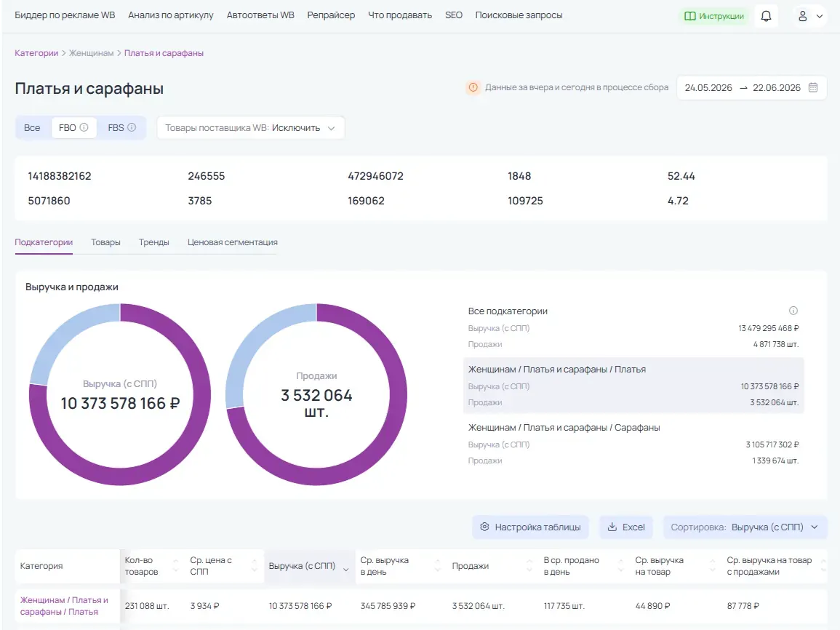Viewport: 840px width, 630px height.
Task: Select the FBO filter toggle
Action: 73,127
